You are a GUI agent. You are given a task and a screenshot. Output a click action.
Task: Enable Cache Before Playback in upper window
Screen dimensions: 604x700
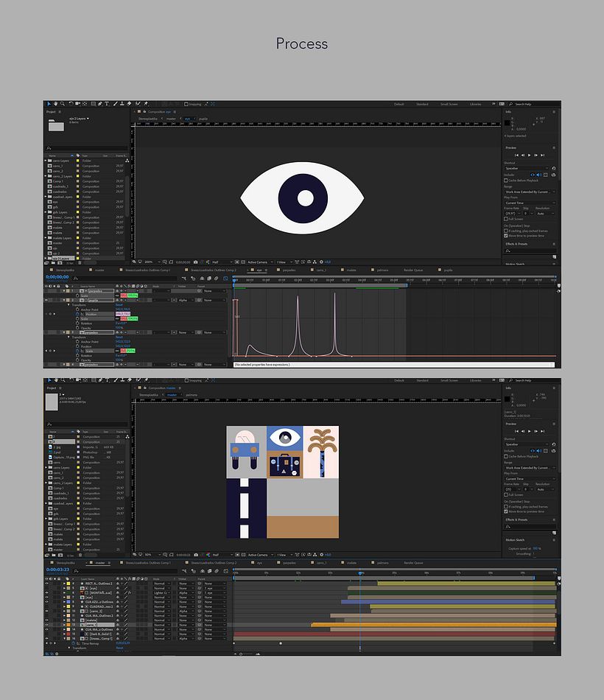tap(506, 181)
